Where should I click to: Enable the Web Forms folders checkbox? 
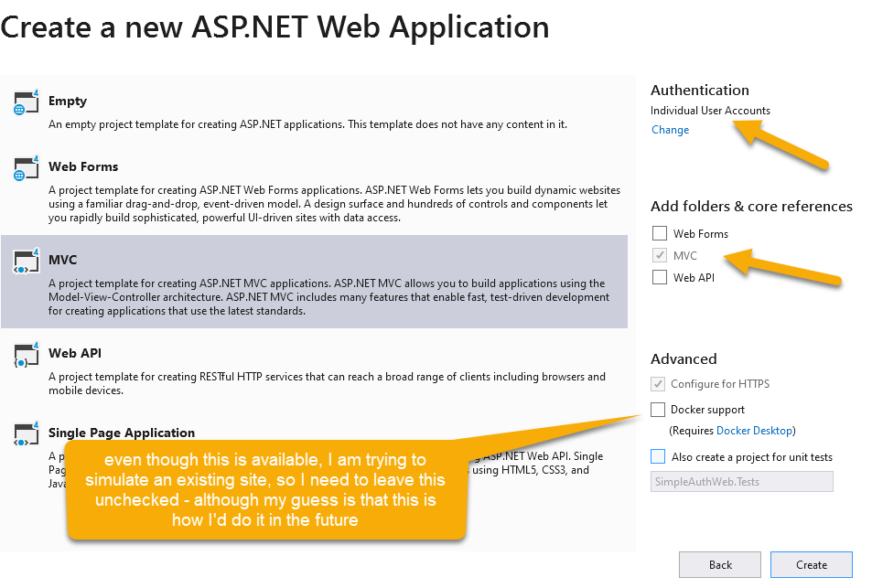point(660,233)
